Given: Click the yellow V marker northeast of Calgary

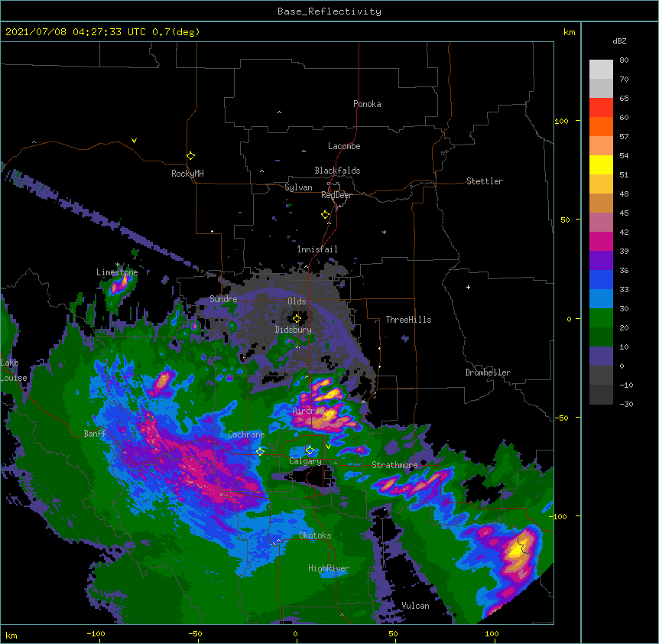Looking at the screenshot, I should [x=328, y=447].
